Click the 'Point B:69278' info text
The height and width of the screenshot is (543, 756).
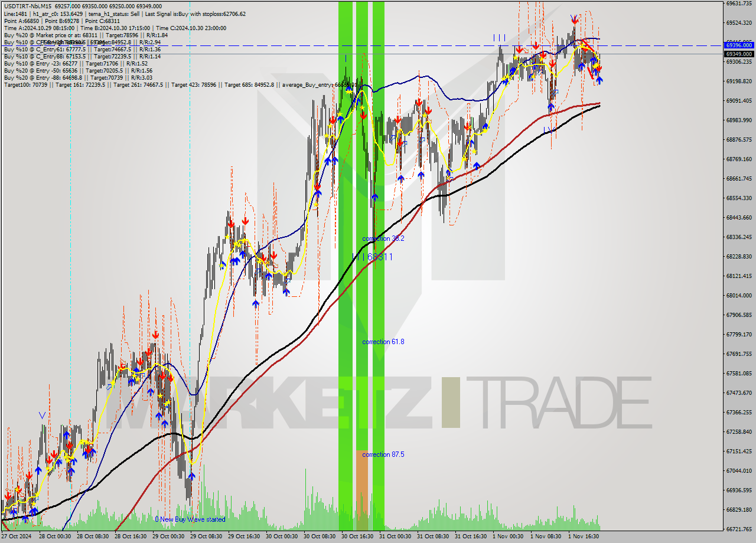click(63, 21)
